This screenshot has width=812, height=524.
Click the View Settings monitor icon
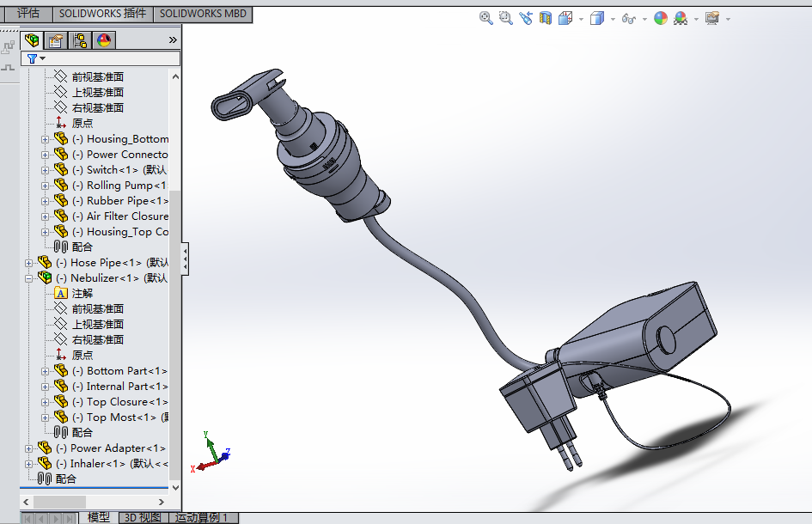712,19
